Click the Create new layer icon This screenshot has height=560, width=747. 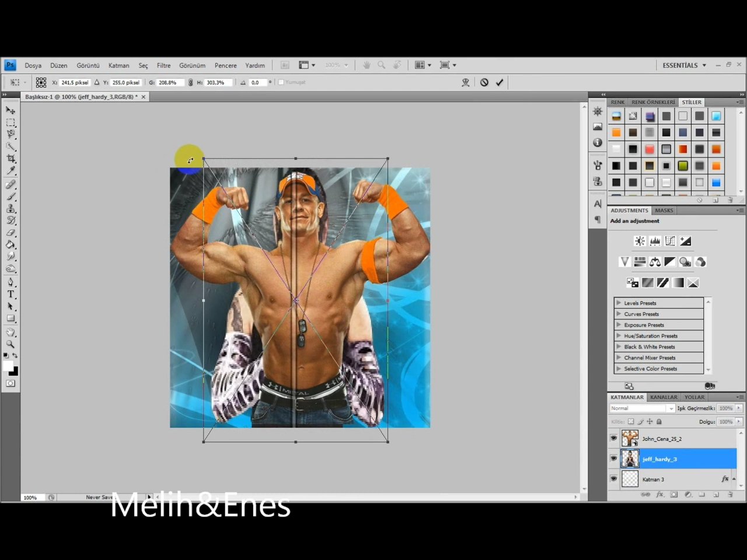tap(716, 495)
